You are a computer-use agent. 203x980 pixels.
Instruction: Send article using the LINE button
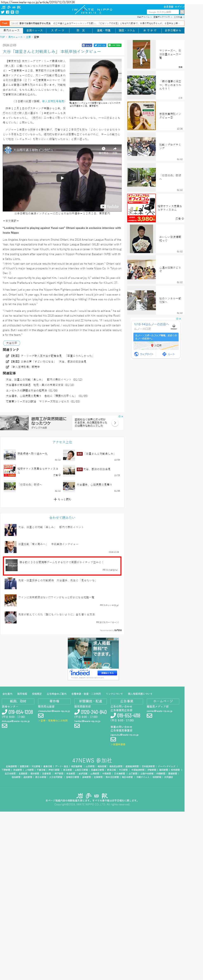(114, 45)
